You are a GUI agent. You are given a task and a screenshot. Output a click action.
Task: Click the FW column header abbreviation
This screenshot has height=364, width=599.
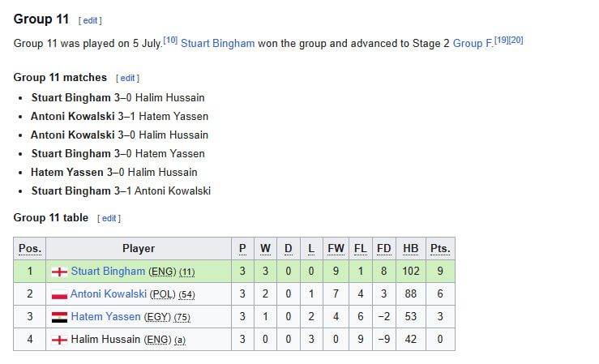[x=336, y=249]
